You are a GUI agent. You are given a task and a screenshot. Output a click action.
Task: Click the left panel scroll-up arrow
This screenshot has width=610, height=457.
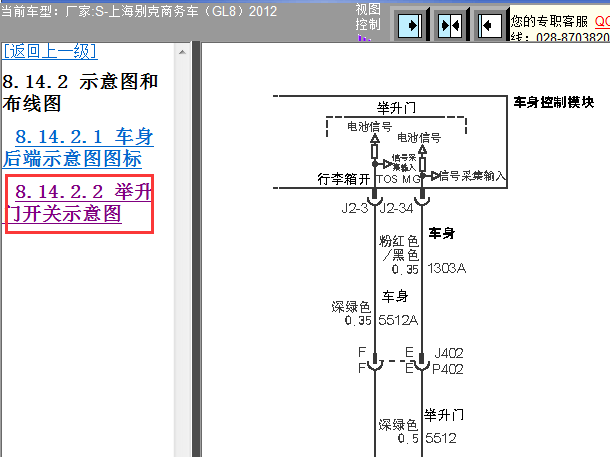click(x=182, y=52)
